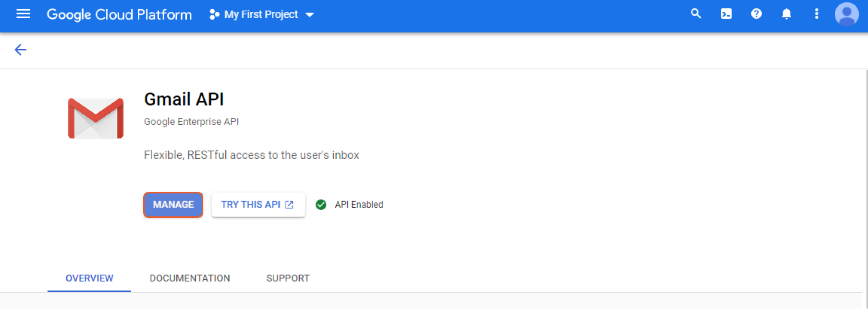
Task: Show notifications via the bell icon
Action: click(786, 14)
